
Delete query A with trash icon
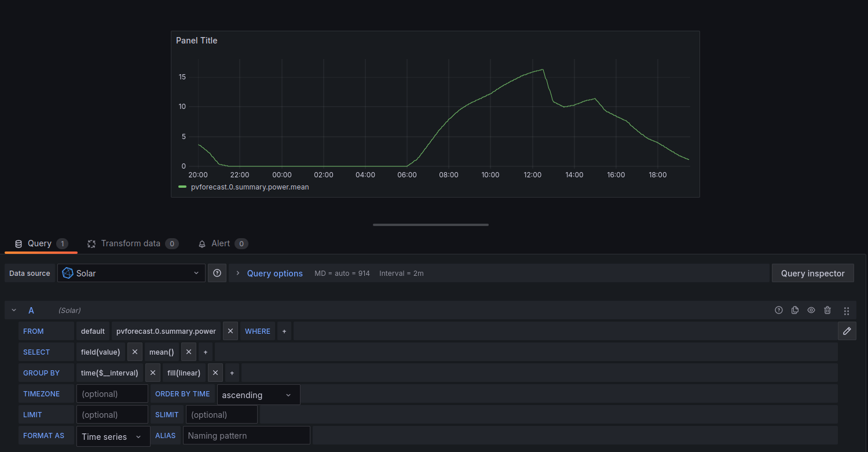tap(827, 310)
